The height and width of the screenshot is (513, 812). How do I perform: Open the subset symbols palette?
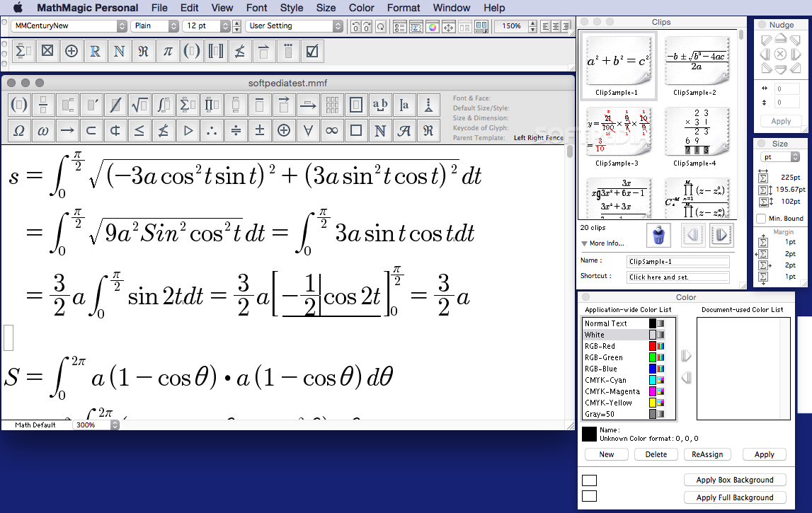point(91,130)
